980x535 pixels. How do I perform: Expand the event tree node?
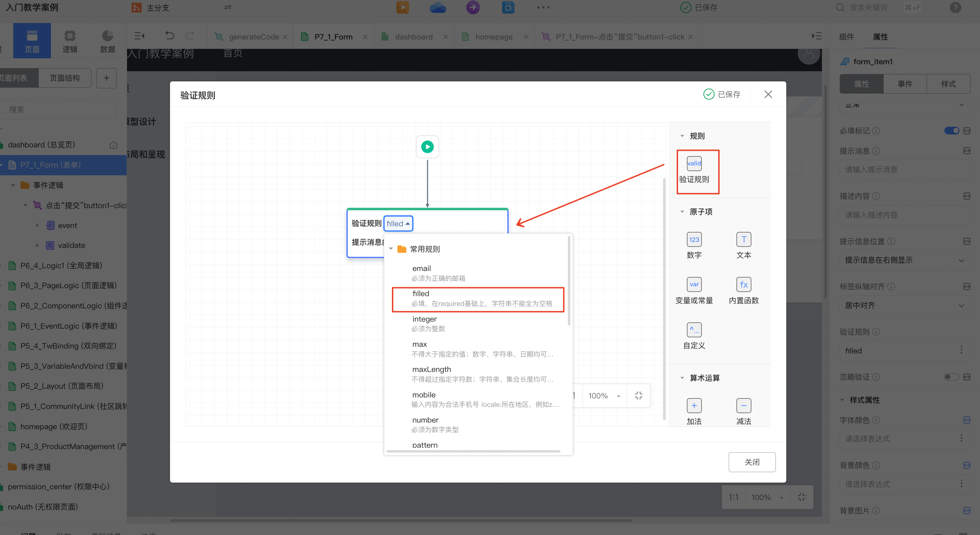point(37,226)
